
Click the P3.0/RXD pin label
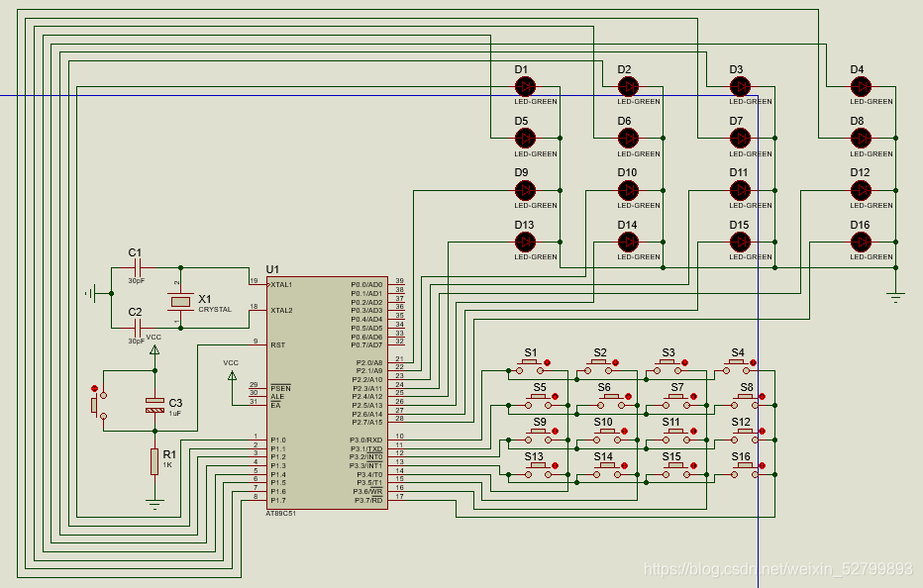pos(366,441)
